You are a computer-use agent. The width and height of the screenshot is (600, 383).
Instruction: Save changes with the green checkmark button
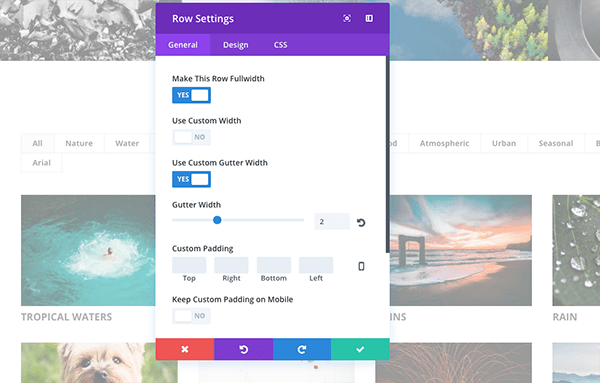tap(360, 349)
